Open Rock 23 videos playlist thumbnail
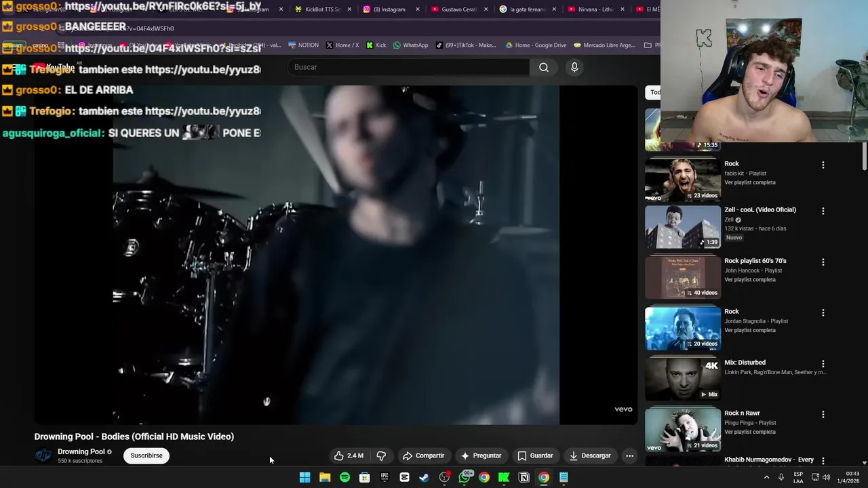Screen dimensions: 868x488 pos(683,180)
